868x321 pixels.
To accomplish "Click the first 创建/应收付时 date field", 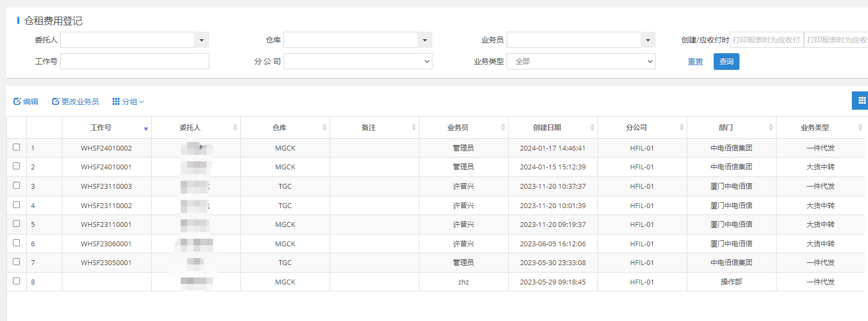I will pyautogui.click(x=766, y=40).
